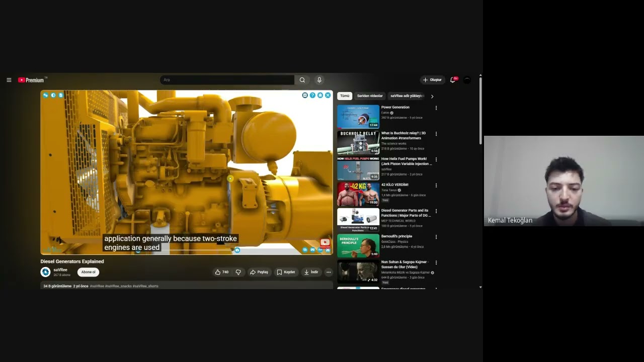The width and height of the screenshot is (644, 362).
Task: Click the red YouTube subscribe watermark
Action: coord(325,242)
